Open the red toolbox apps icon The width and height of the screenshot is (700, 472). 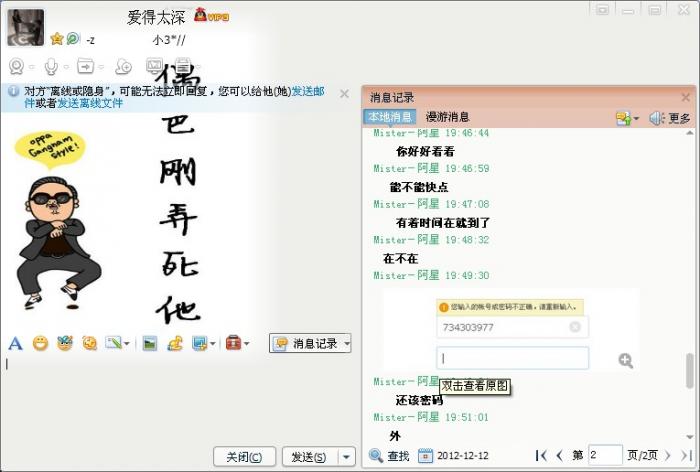pyautogui.click(x=233, y=343)
